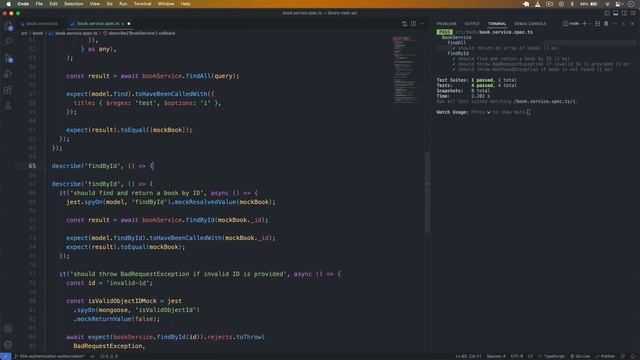The image size is (640, 360).
Task: Open customize layout icon in title bar
Action: coord(633,13)
